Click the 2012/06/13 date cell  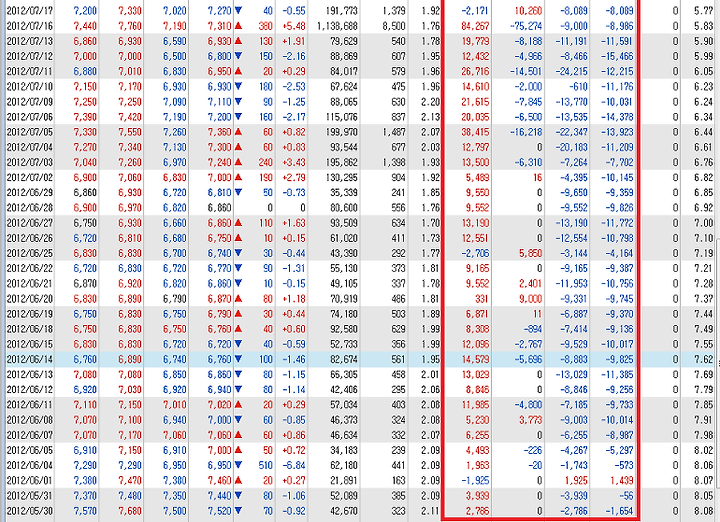[x=30, y=374]
